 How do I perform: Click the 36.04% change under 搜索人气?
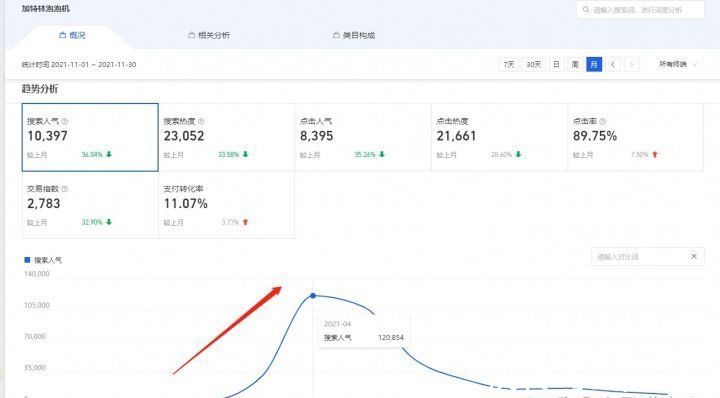point(92,155)
